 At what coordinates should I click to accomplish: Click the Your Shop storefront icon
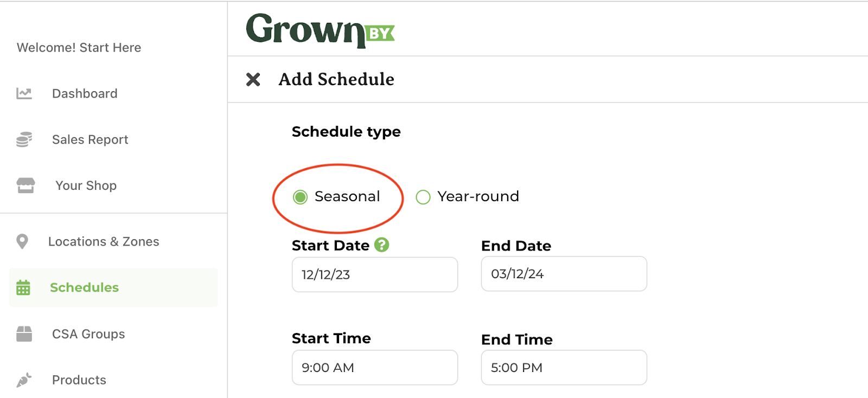pos(25,185)
